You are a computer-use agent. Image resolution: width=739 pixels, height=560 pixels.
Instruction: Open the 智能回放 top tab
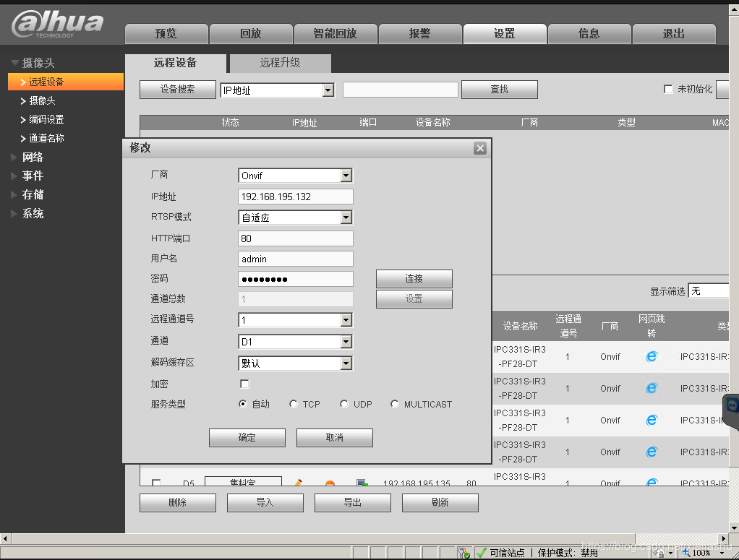335,34
